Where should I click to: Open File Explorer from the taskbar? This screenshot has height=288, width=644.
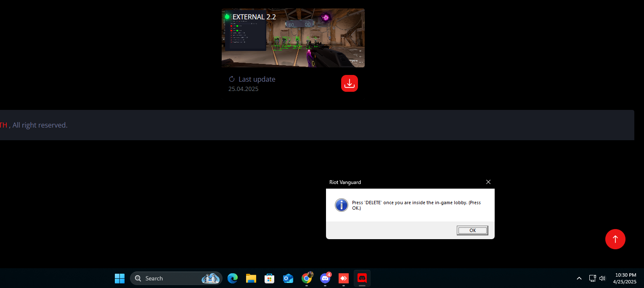point(251,278)
